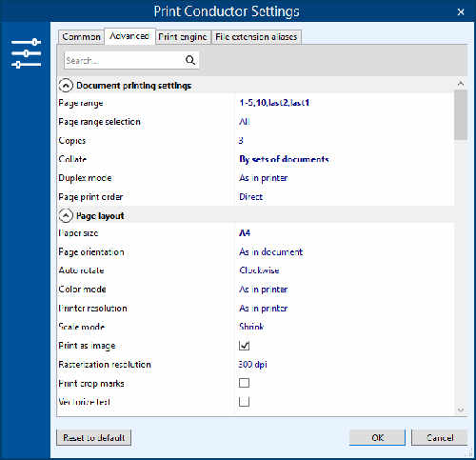Viewport: 476px width, 460px height.
Task: Select the Print as image label
Action: coord(87,346)
